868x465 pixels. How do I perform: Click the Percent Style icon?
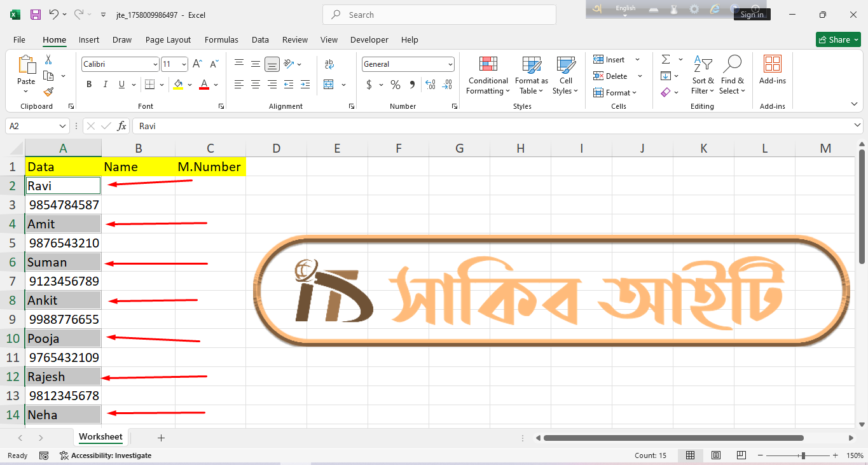tap(396, 85)
